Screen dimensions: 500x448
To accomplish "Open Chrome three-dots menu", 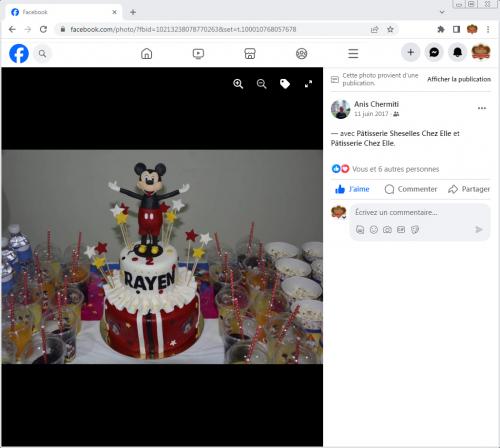I will (488, 29).
